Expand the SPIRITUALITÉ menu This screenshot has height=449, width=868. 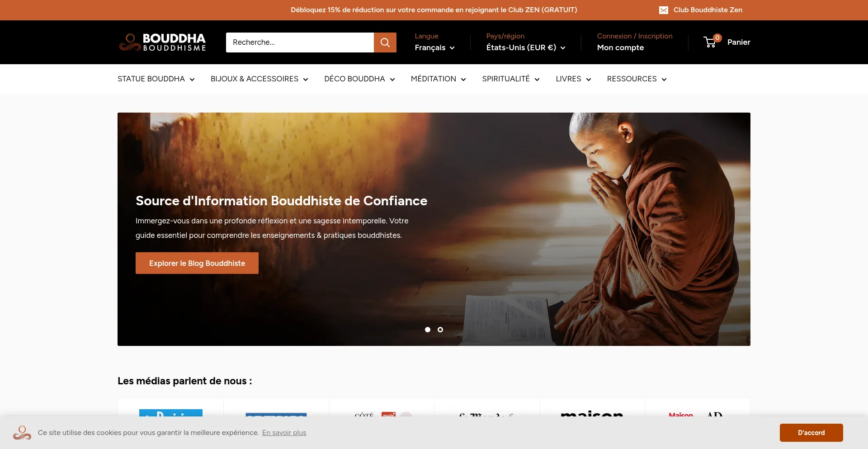(511, 79)
